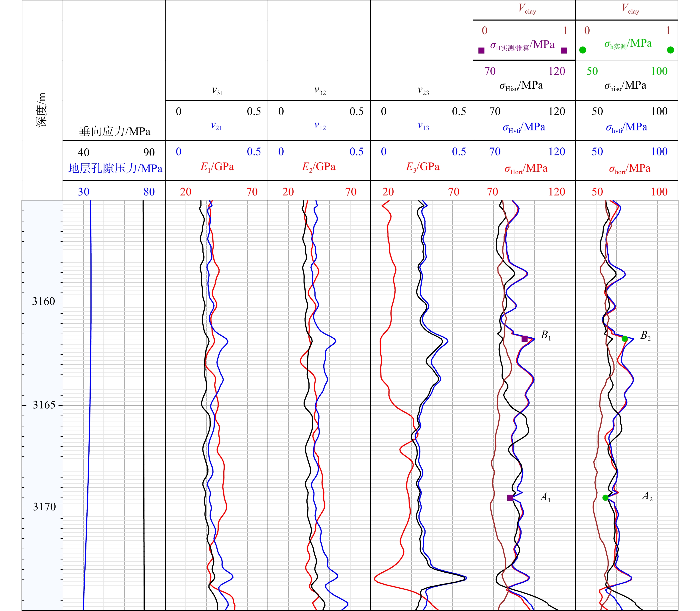Click the 深度/m depth column header
The image size is (700, 611).
tap(42, 110)
